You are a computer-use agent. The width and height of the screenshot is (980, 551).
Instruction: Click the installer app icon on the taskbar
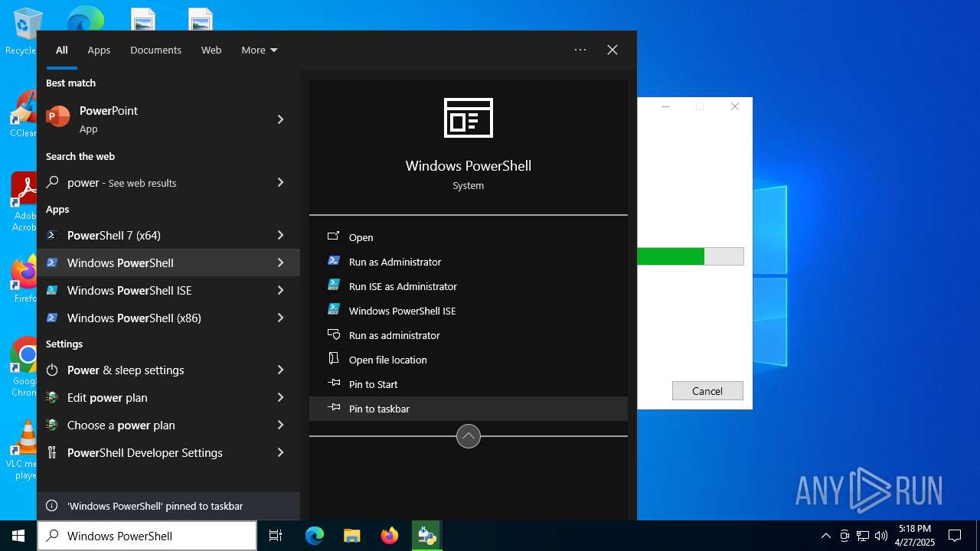click(426, 536)
